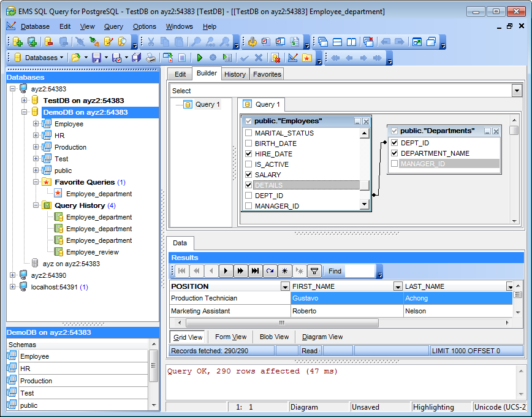Select Employee_review in Query History

92,252
